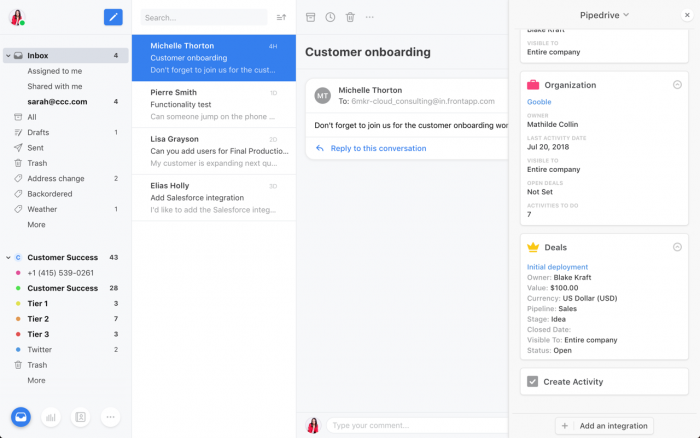
Task: Click the Organization briefcase icon
Action: pos(533,85)
